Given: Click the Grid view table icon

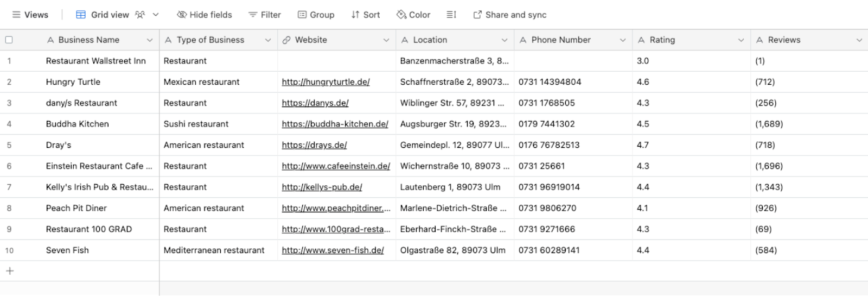Looking at the screenshot, I should 81,15.
